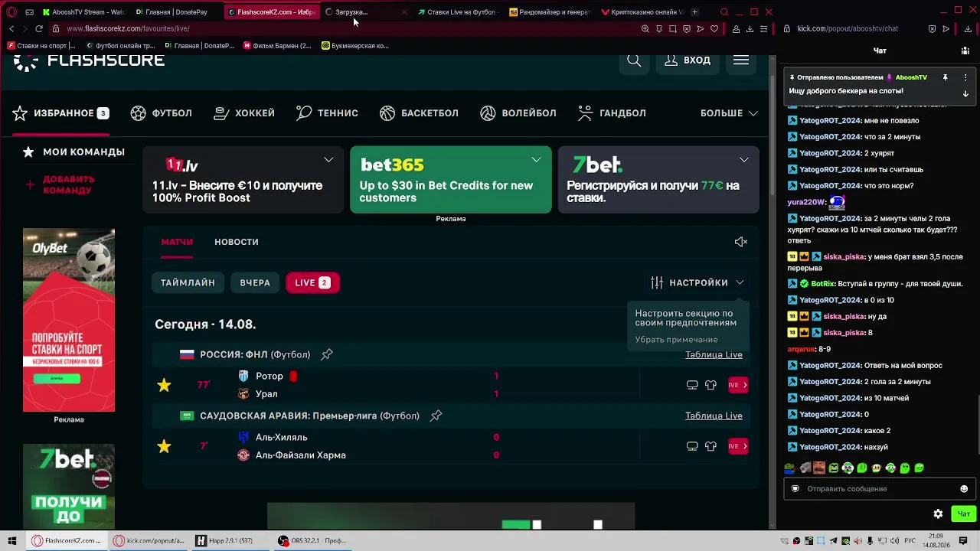Open chat settings gear
The height and width of the screenshot is (551, 980).
pyautogui.click(x=938, y=514)
